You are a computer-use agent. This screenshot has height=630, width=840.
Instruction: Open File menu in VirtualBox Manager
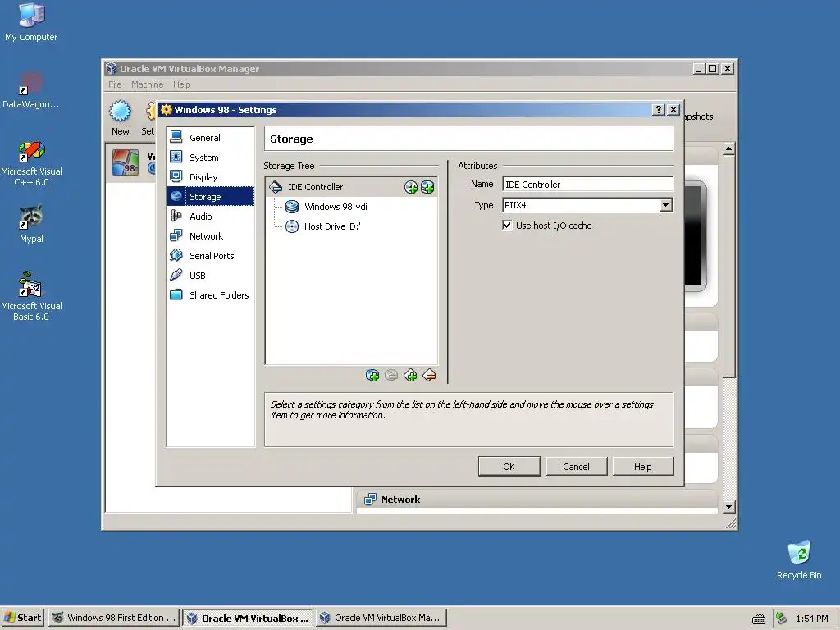point(115,84)
